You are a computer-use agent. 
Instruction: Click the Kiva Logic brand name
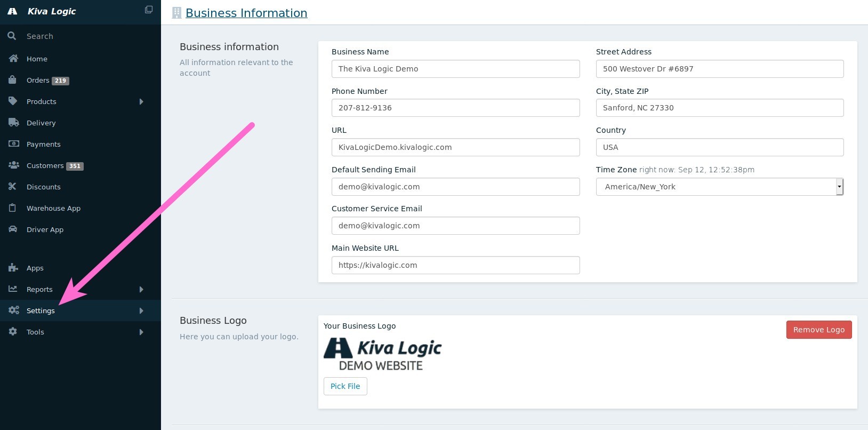click(52, 11)
